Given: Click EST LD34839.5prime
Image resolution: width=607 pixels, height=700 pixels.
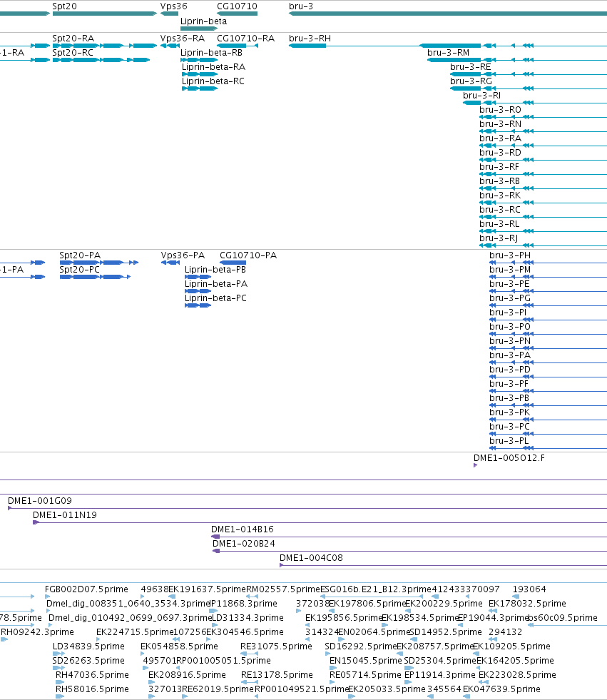Looking at the screenshot, I should pyautogui.click(x=89, y=646).
